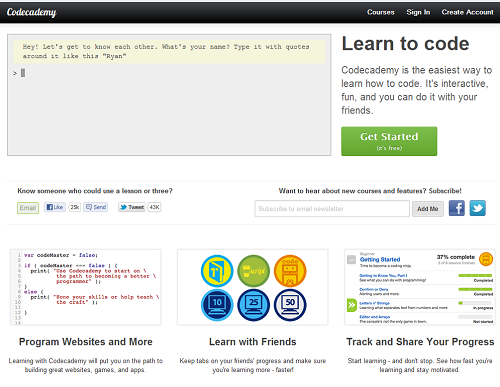Viewport: 500px width, 387px height.
Task: Click the 'Know someone who could use a lesson' text
Action: tap(95, 191)
